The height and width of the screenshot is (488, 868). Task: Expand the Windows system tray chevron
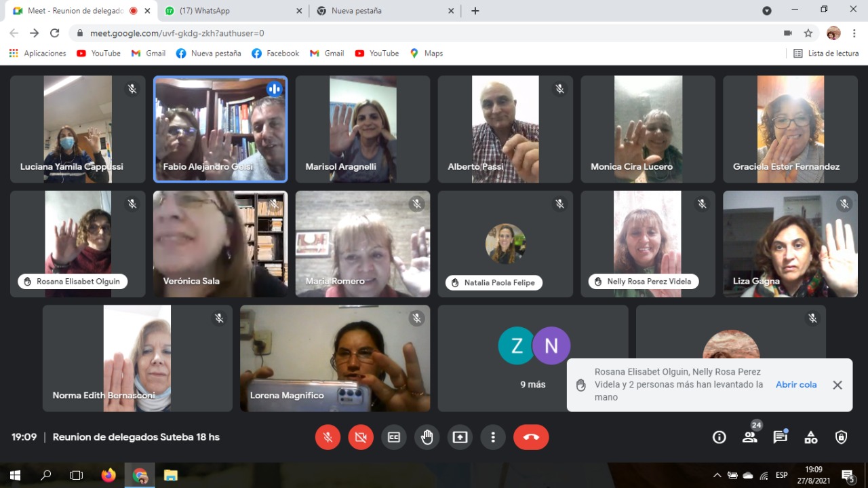click(717, 476)
